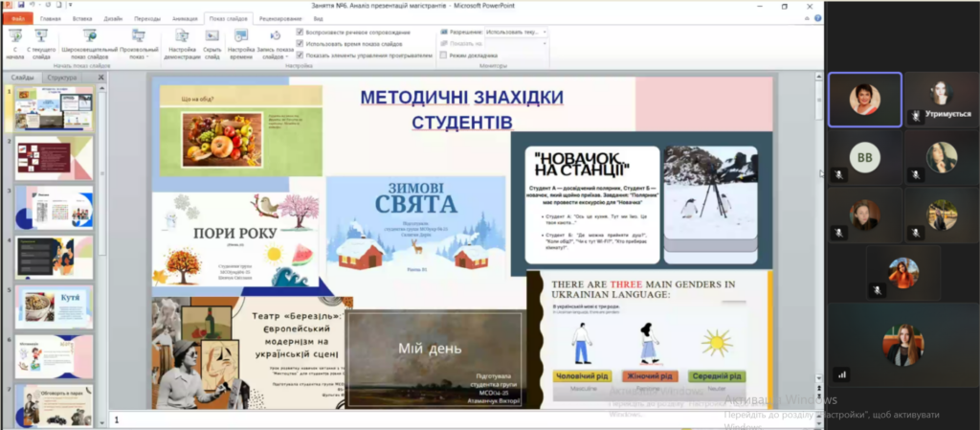This screenshot has width=980, height=430.
Task: Click signal bars icon on bottom participant tile
Action: pyautogui.click(x=842, y=374)
